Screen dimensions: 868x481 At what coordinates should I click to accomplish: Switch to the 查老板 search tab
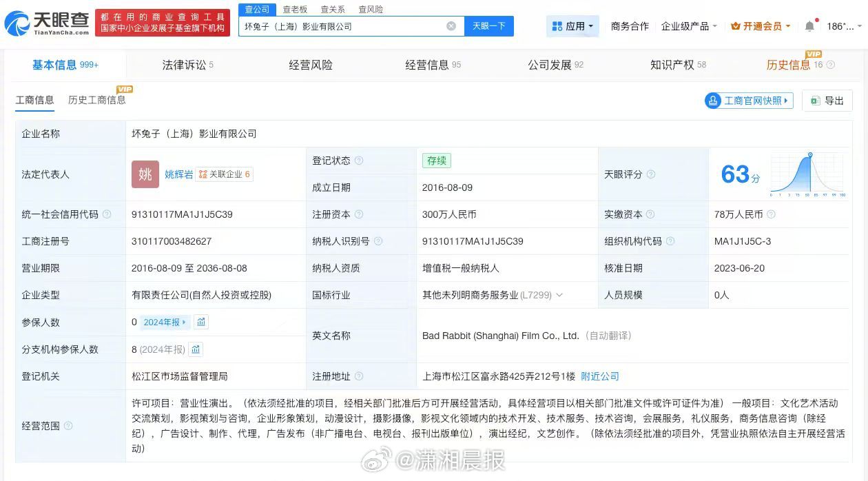(x=295, y=10)
